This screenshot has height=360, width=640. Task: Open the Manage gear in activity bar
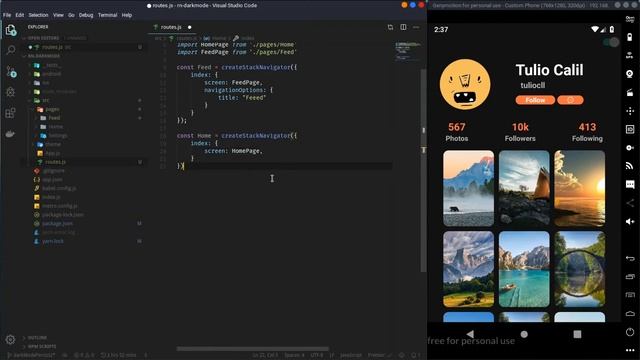(x=10, y=339)
